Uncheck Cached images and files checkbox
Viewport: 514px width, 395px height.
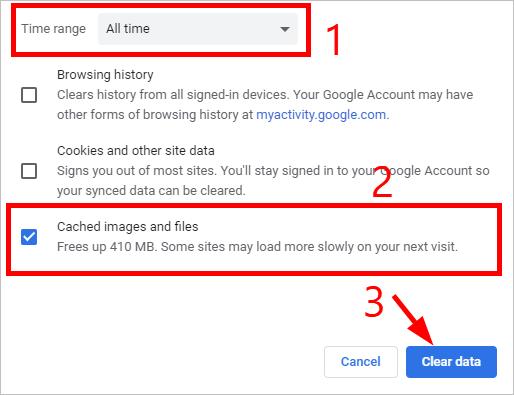[29, 237]
